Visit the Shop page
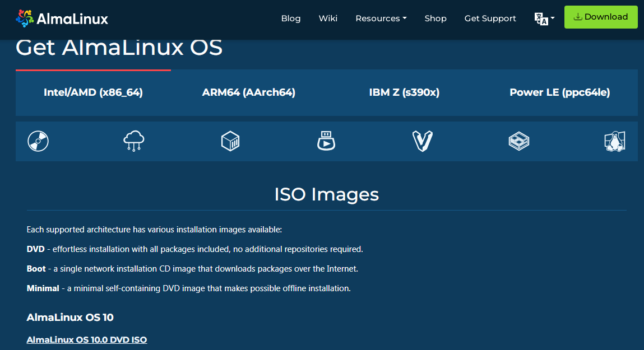Screen dimensions: 644x350 click(435, 18)
